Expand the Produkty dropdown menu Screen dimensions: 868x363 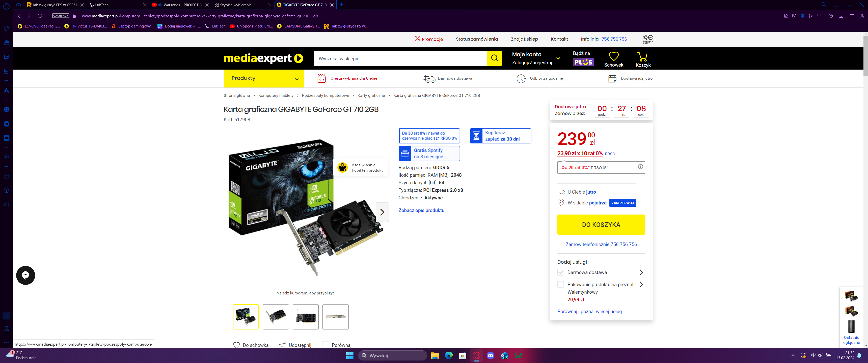click(263, 78)
